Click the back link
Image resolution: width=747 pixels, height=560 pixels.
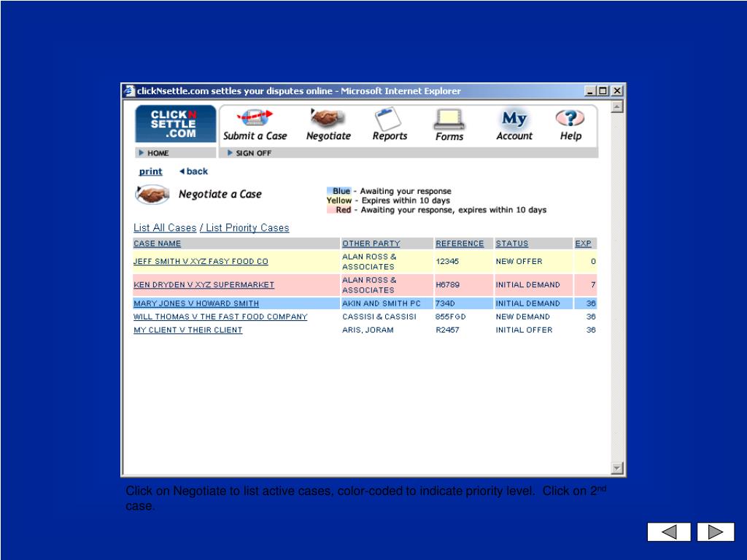pos(193,171)
